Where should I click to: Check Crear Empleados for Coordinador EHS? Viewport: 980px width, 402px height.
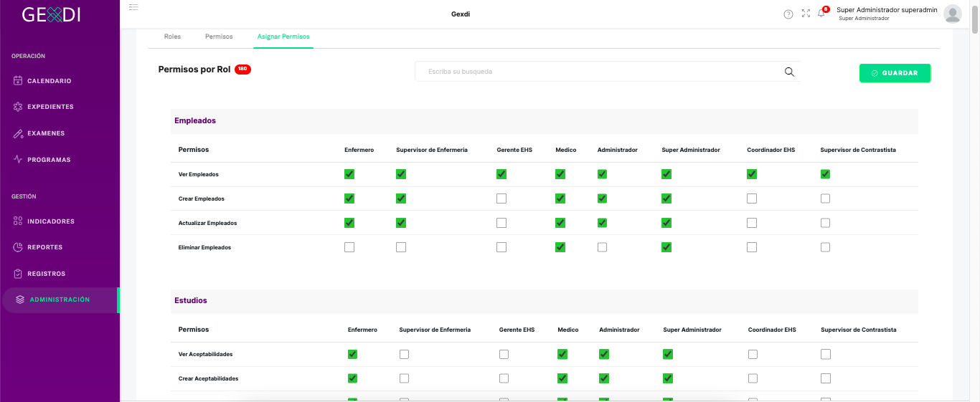752,198
